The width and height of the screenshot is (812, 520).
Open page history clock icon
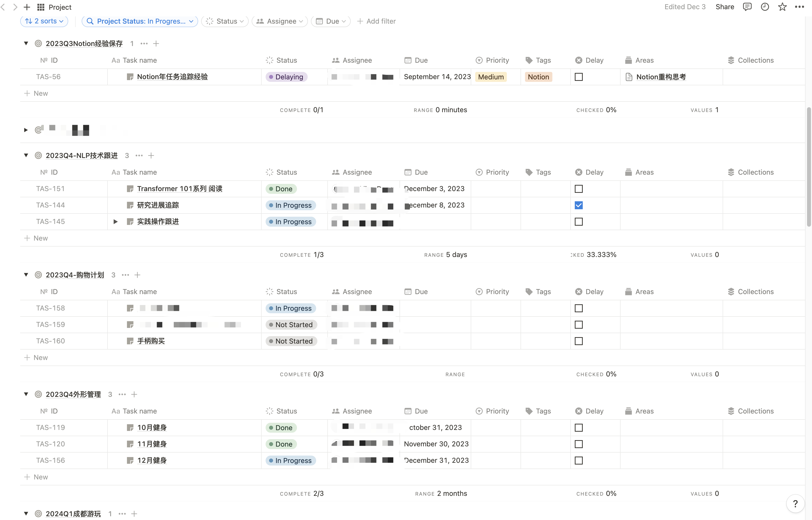(x=765, y=7)
